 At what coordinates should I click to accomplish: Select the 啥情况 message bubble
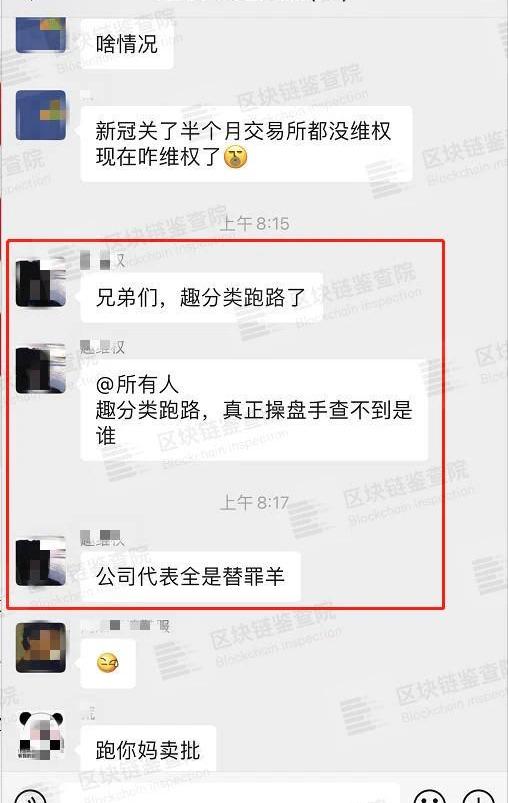[126, 44]
